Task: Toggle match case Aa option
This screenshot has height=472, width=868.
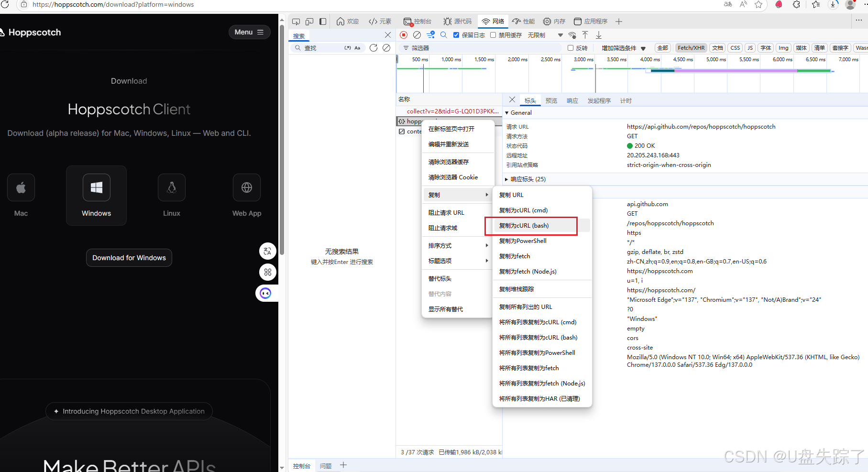Action: (357, 48)
